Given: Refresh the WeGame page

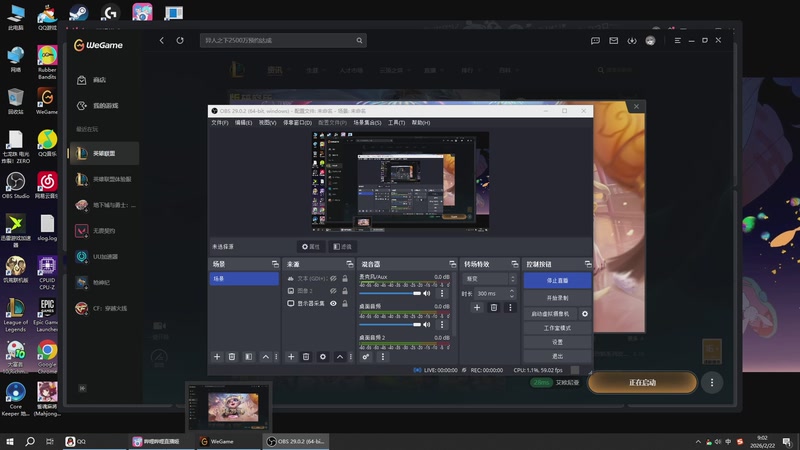Looking at the screenshot, I should pos(180,40).
